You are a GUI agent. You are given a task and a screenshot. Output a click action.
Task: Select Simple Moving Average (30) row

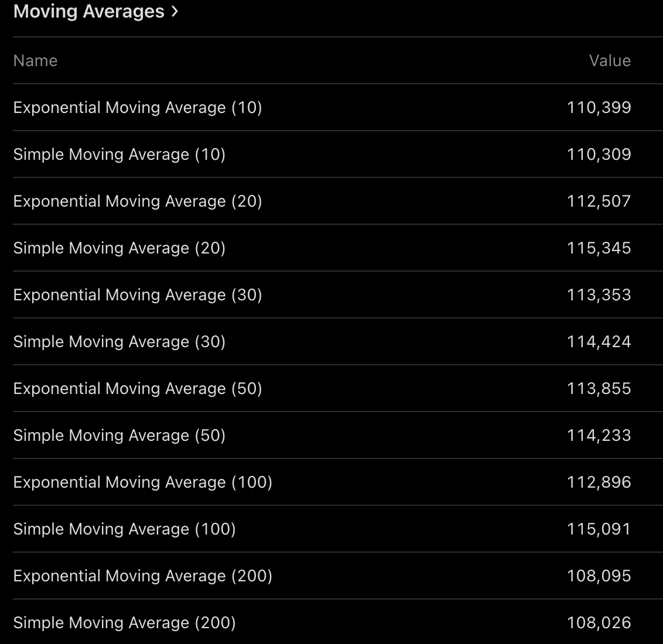coord(119,342)
